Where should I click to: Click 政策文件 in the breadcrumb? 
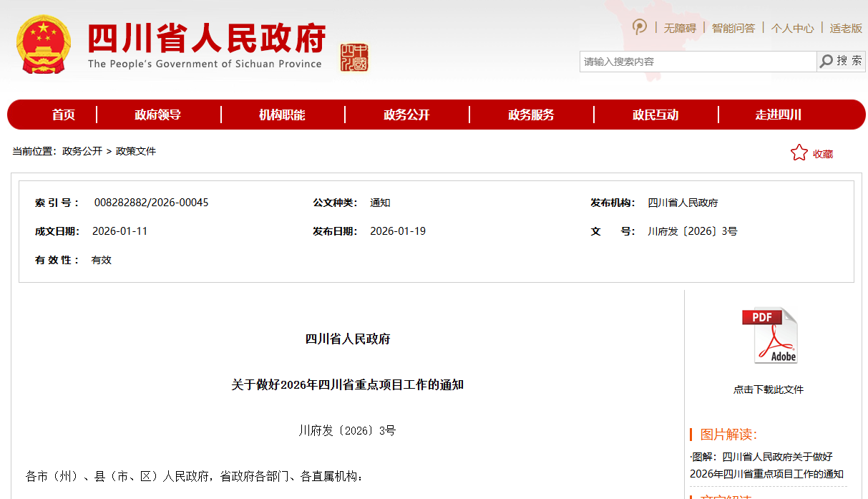pos(136,151)
